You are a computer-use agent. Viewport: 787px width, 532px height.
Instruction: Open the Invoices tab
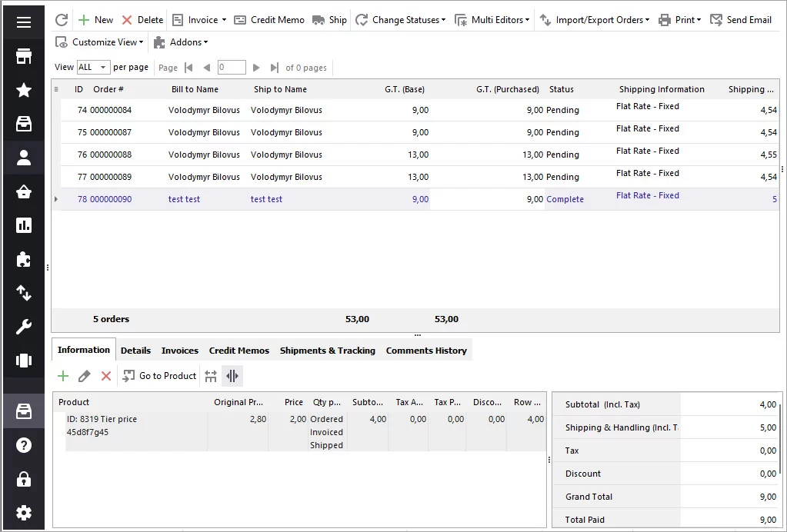(180, 351)
